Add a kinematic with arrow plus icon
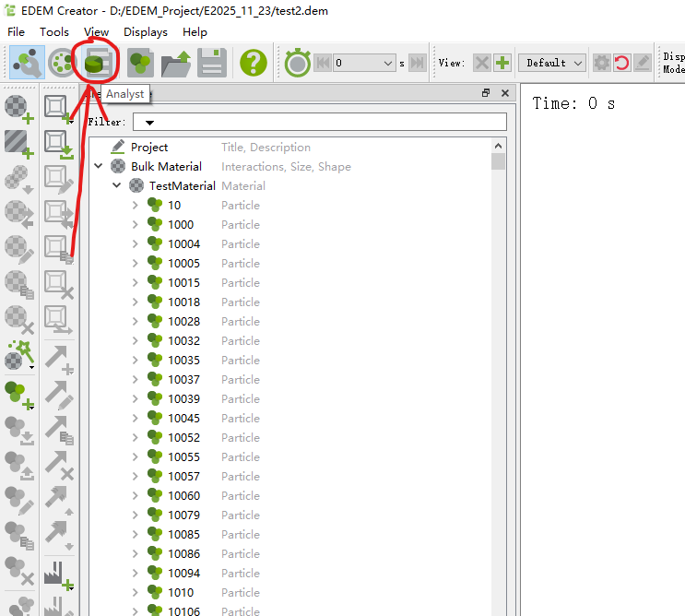Viewport: 685px width, 616px height. [58, 360]
